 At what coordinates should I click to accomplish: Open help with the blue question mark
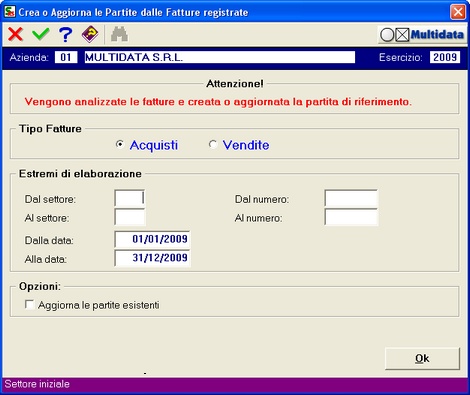(65, 35)
